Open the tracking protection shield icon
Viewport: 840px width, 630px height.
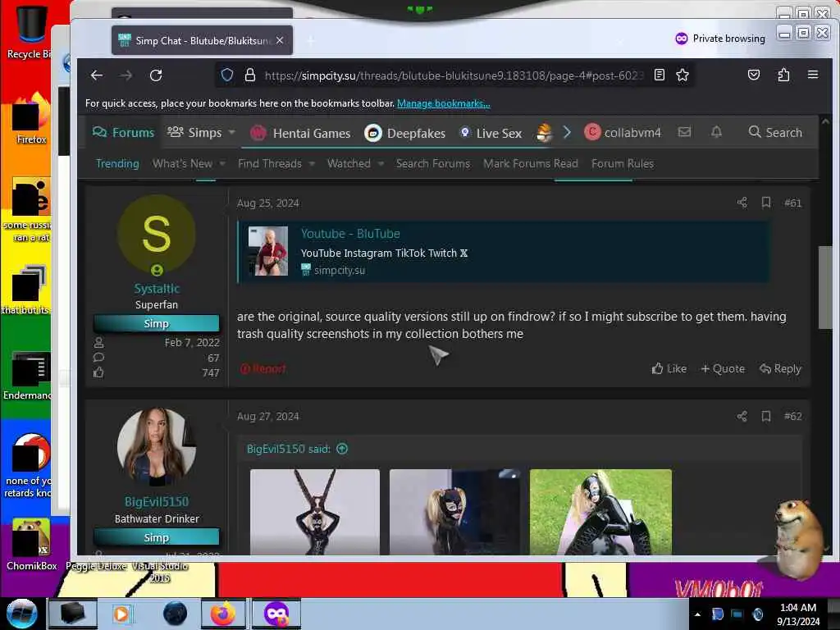point(227,75)
